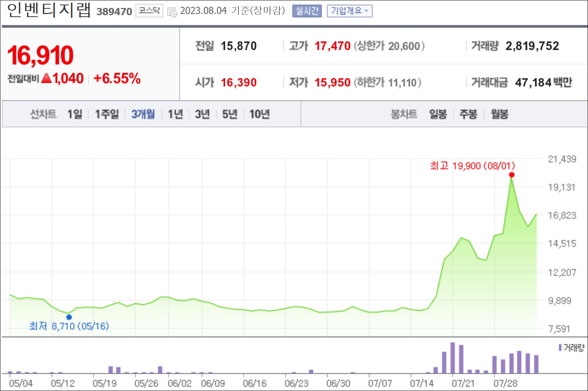Click the price change amount 1,040
588x391 pixels.
68,79
